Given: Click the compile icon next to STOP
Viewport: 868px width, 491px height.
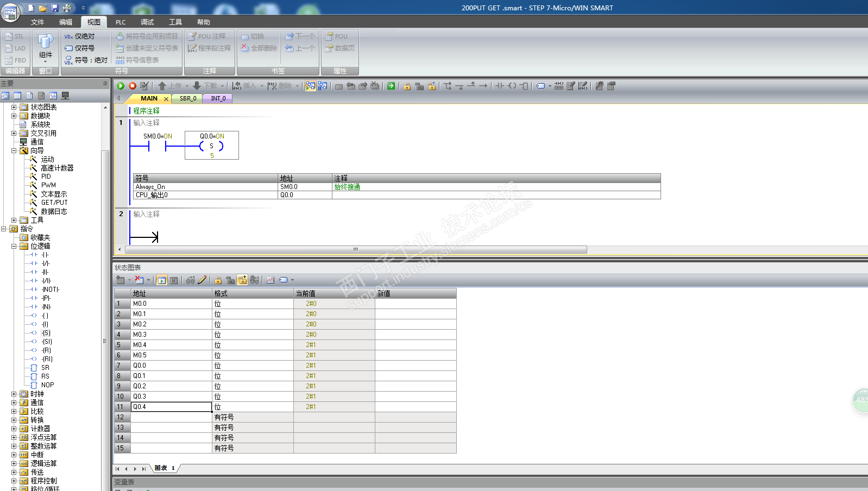Looking at the screenshot, I should [x=144, y=86].
